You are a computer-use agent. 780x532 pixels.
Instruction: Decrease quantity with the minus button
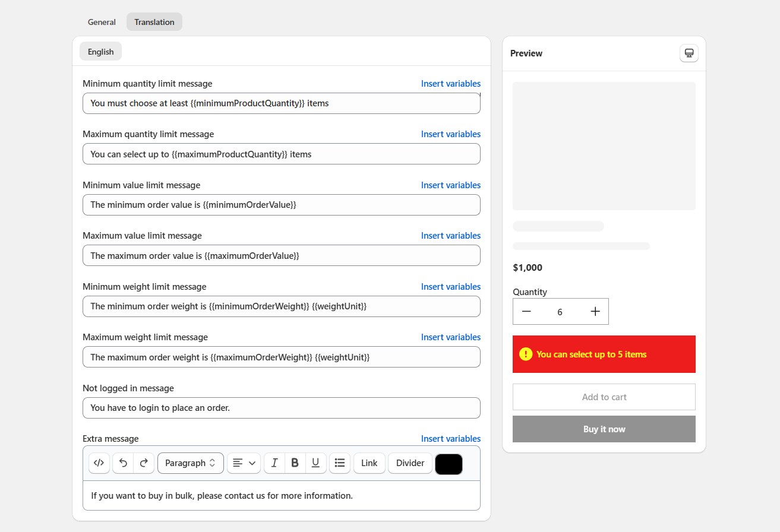pyautogui.click(x=526, y=312)
